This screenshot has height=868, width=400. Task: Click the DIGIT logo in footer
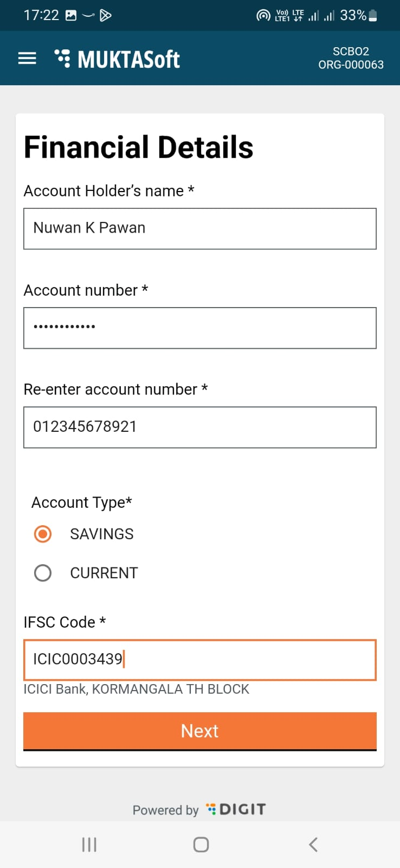[x=236, y=809]
